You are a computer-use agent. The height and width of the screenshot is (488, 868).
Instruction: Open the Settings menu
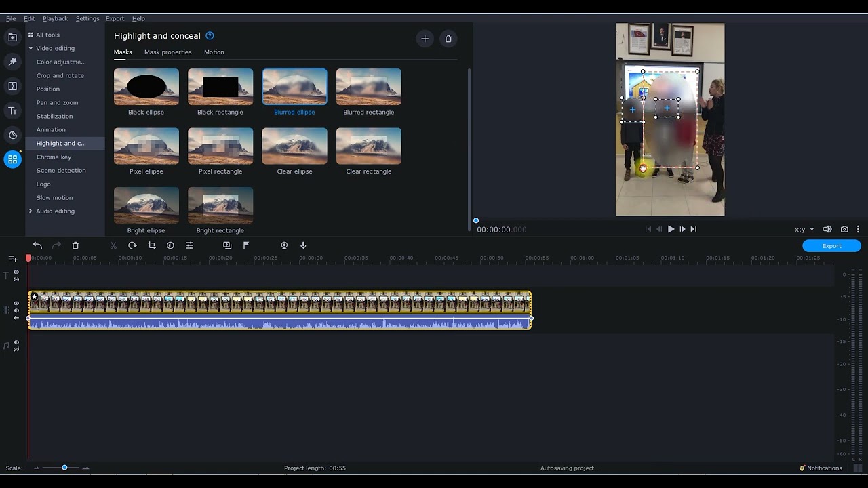[87, 18]
